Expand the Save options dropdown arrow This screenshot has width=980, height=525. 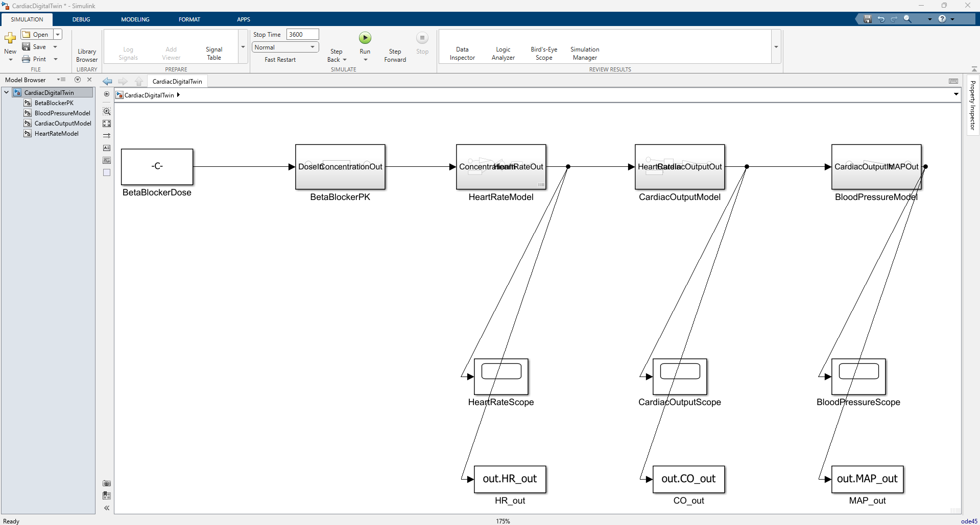[x=55, y=47]
